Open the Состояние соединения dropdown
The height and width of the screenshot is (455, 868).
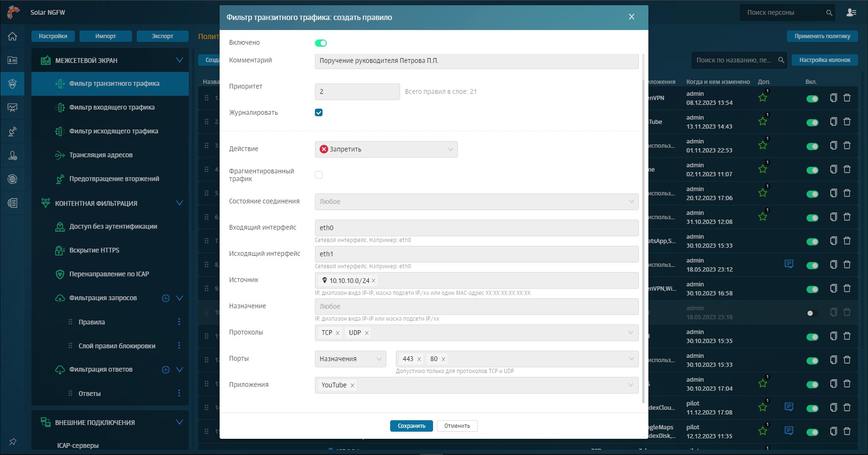pyautogui.click(x=476, y=202)
